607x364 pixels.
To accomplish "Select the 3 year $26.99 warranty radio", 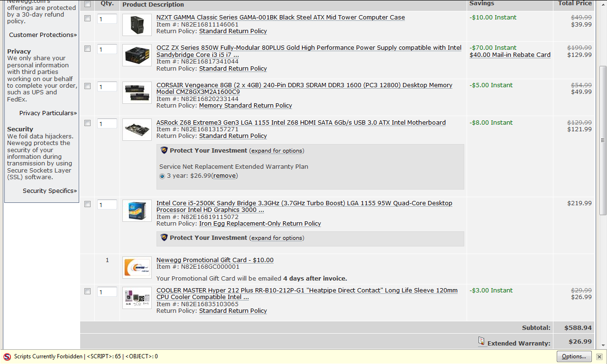I will coord(162,176).
